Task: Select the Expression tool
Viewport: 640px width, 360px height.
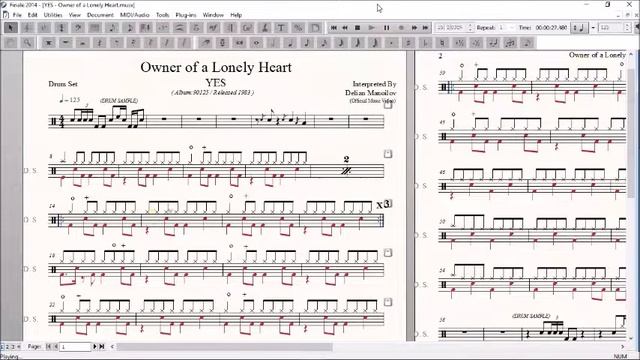Action: click(x=213, y=28)
